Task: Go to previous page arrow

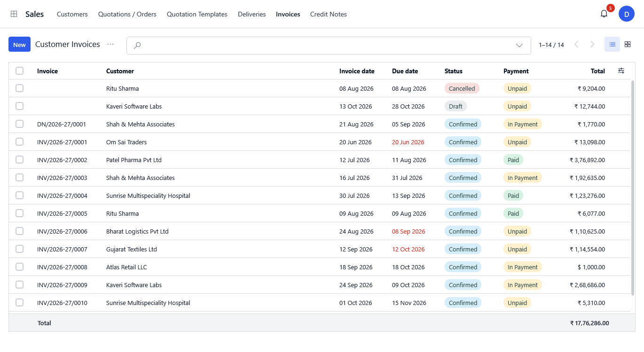Action: [576, 45]
